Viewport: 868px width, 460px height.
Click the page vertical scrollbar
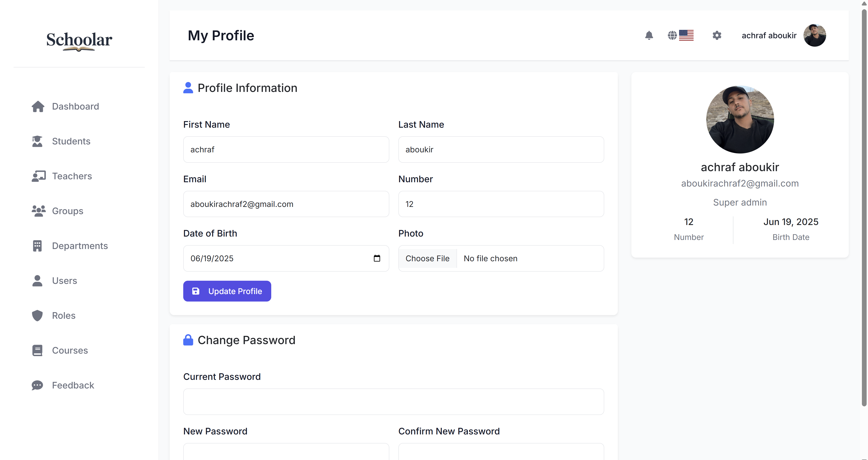pyautogui.click(x=864, y=207)
